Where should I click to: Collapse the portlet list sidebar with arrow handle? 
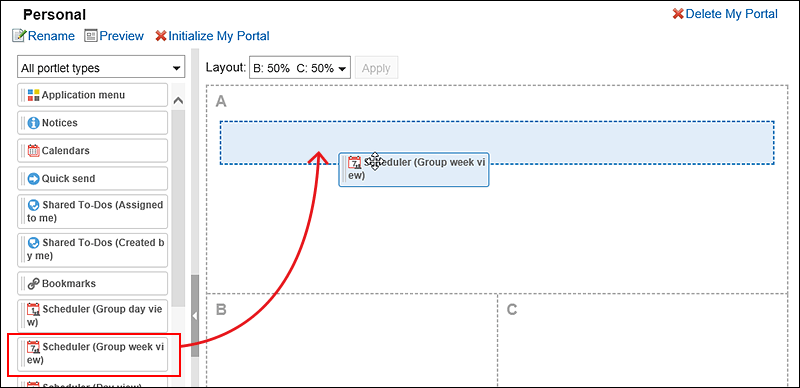click(x=194, y=316)
